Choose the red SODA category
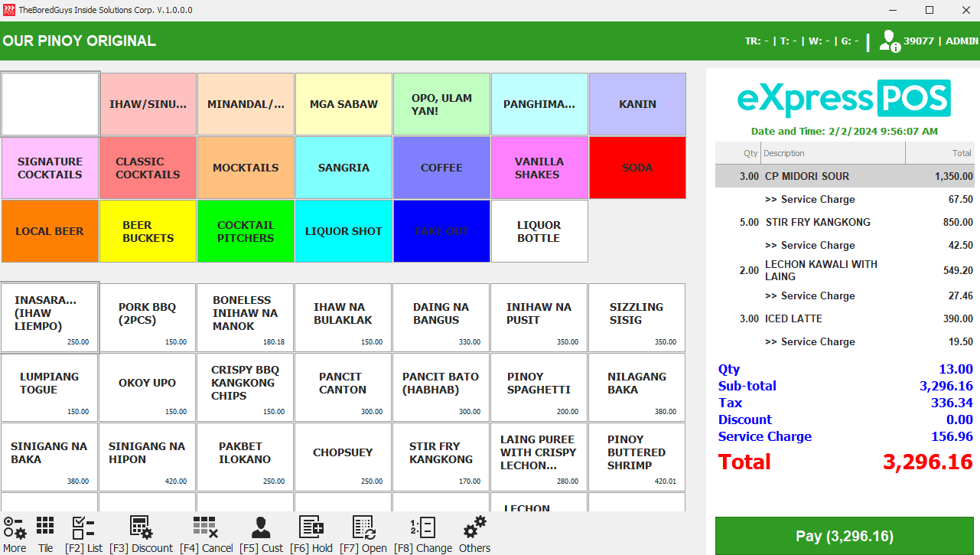 pos(637,168)
